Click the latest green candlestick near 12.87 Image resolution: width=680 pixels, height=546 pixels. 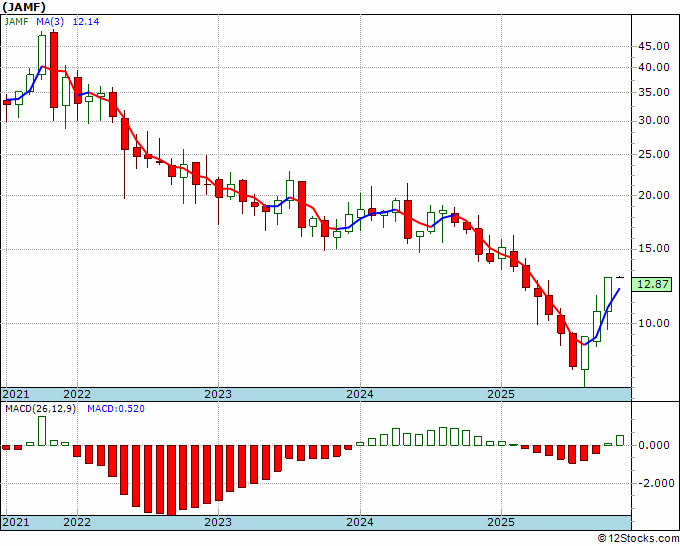coord(608,294)
